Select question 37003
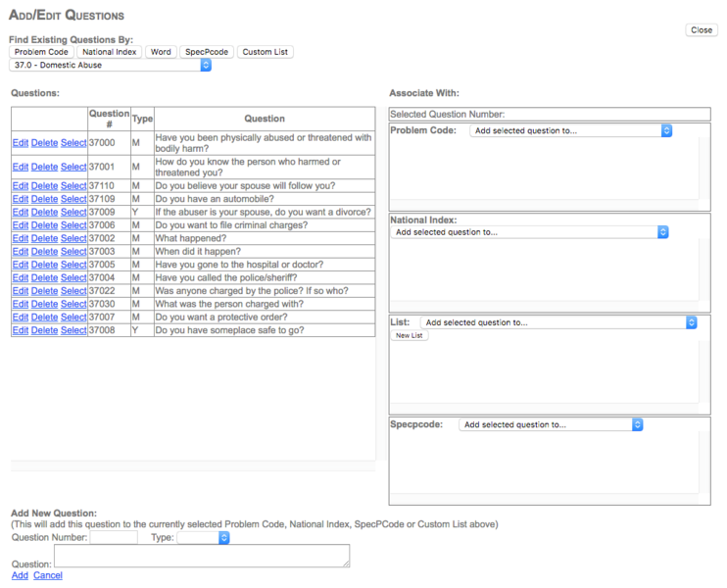The width and height of the screenshot is (727, 588). (73, 251)
